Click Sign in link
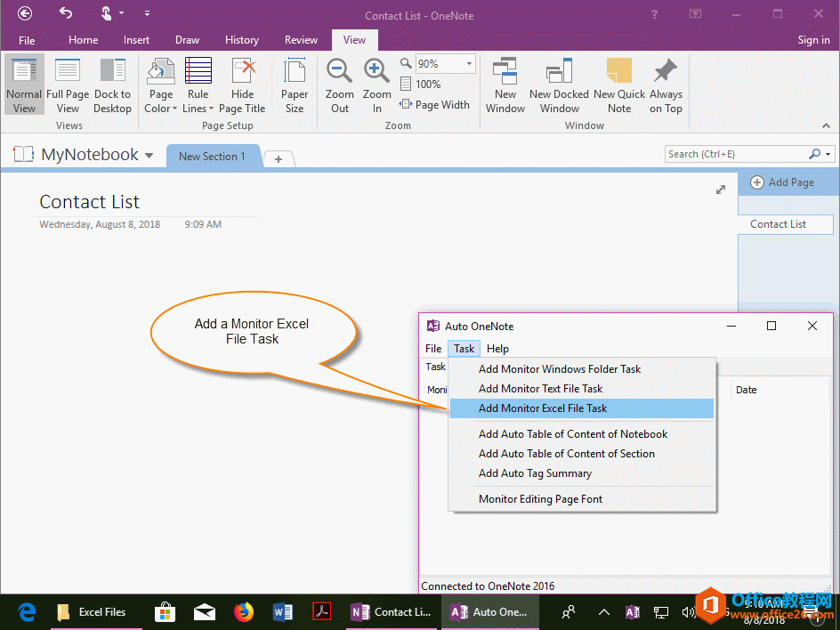The width and height of the screenshot is (840, 630). point(813,40)
